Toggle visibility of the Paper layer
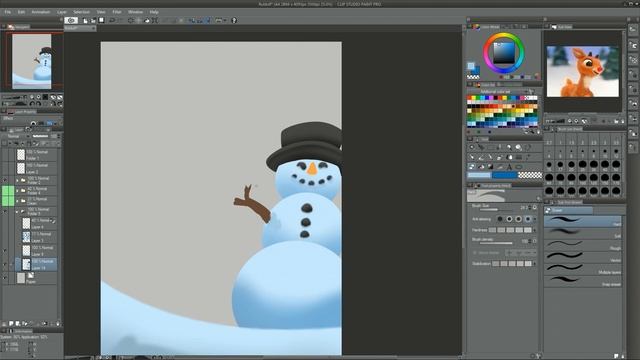The height and width of the screenshot is (360, 640). point(4,278)
